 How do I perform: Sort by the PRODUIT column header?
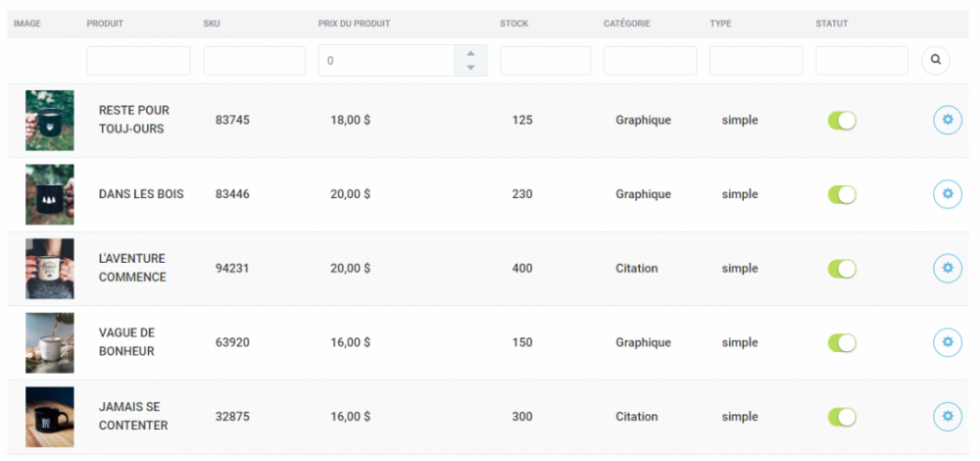105,24
